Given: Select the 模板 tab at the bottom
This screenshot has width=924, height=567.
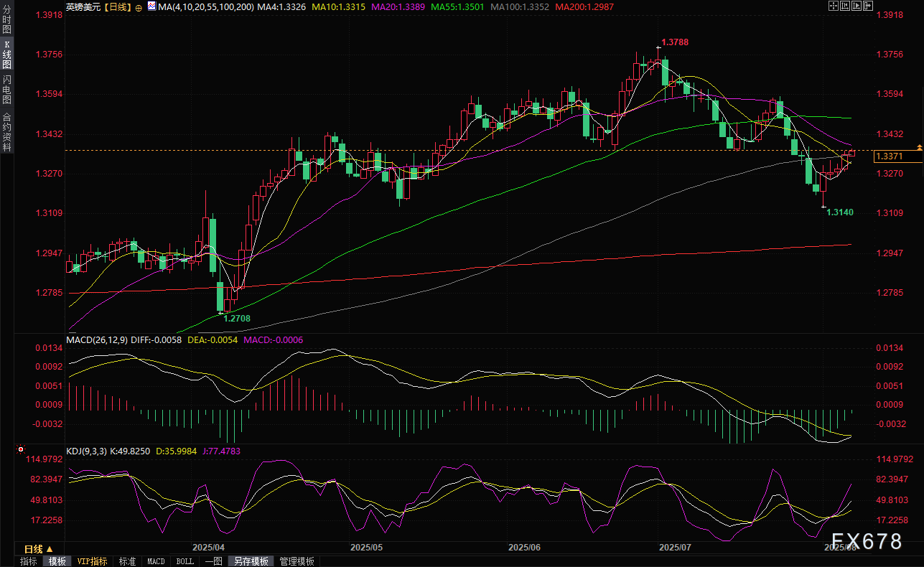Looking at the screenshot, I should [57, 561].
